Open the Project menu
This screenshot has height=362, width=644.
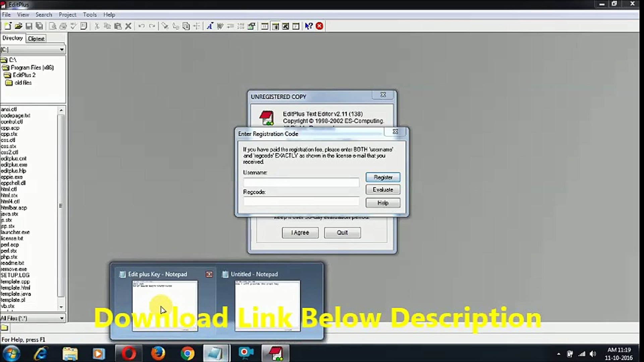pos(67,15)
